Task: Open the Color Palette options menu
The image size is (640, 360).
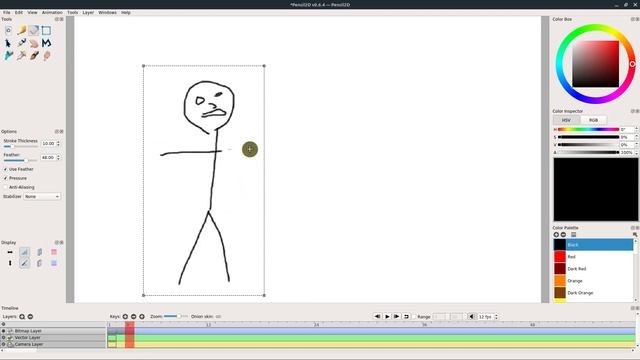Action: click(573, 235)
